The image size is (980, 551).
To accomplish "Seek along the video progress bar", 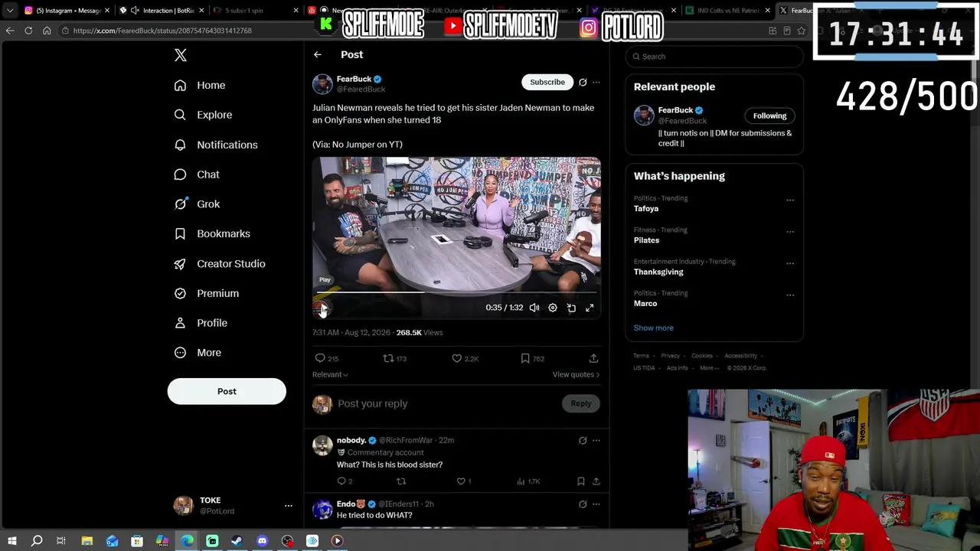I will click(456, 292).
